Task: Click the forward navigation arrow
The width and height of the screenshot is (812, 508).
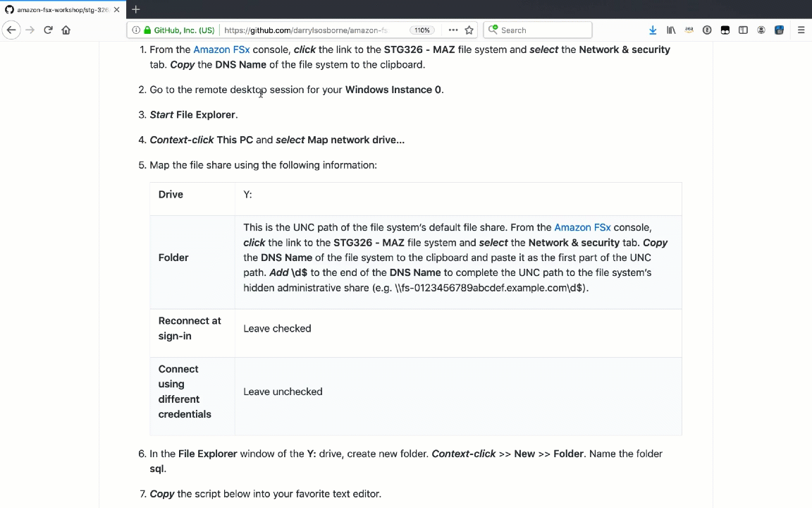Action: [30, 30]
